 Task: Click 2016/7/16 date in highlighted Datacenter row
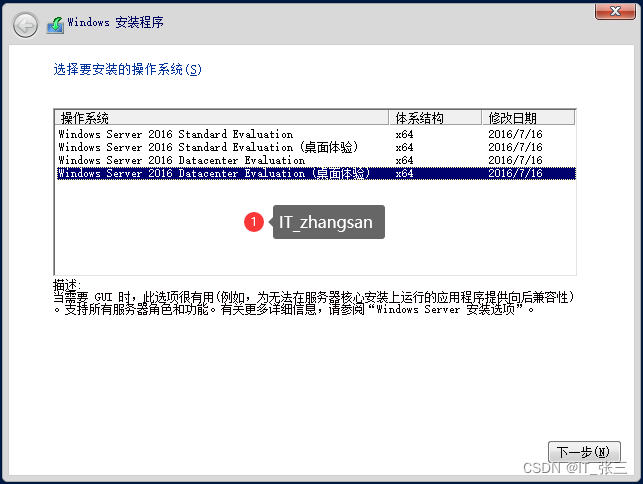click(x=515, y=174)
